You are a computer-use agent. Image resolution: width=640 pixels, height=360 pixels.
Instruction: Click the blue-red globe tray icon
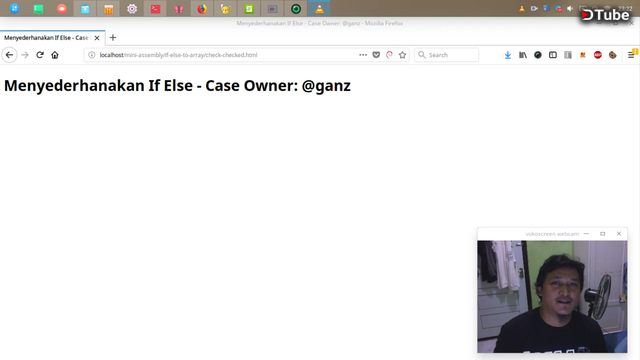click(x=558, y=9)
